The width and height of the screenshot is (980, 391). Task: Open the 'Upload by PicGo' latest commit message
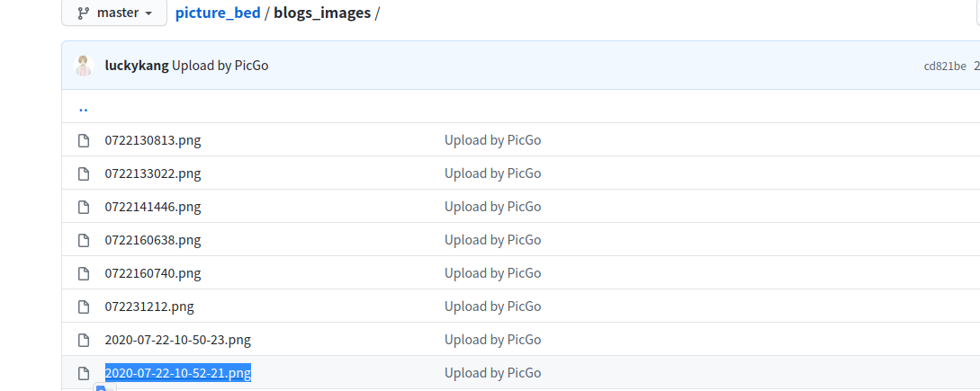point(220,66)
